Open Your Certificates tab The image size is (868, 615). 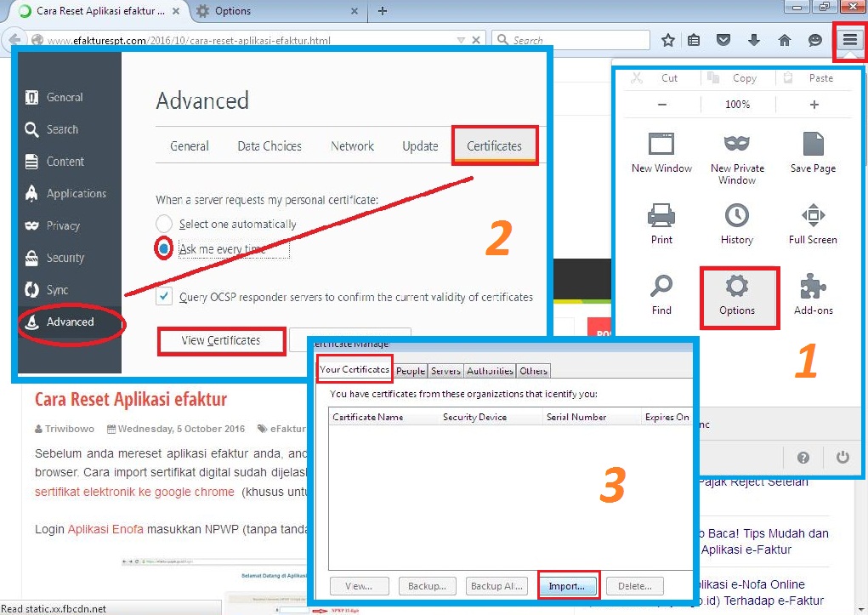pos(355,369)
